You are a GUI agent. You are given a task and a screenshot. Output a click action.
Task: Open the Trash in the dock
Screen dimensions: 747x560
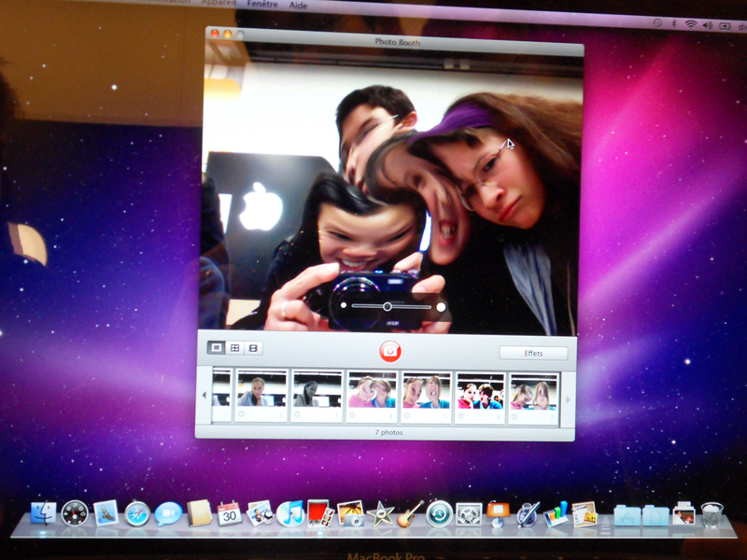[x=712, y=513]
